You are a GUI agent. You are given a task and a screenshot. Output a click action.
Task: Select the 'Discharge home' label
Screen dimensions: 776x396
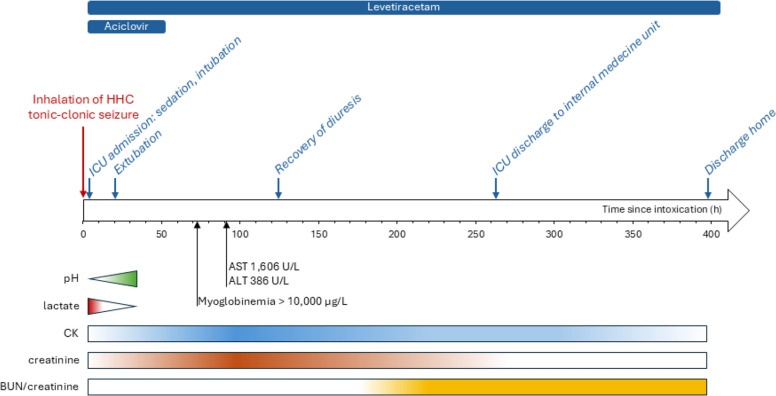pos(739,143)
